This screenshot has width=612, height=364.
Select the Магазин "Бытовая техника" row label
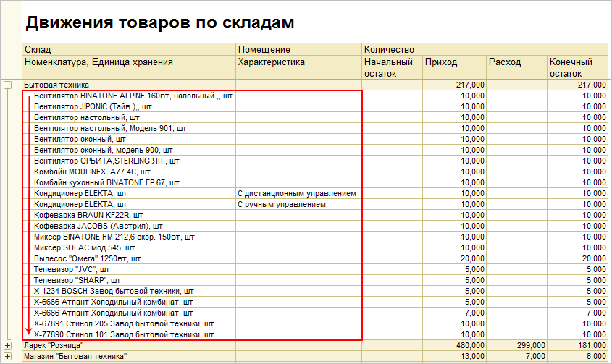click(x=75, y=357)
